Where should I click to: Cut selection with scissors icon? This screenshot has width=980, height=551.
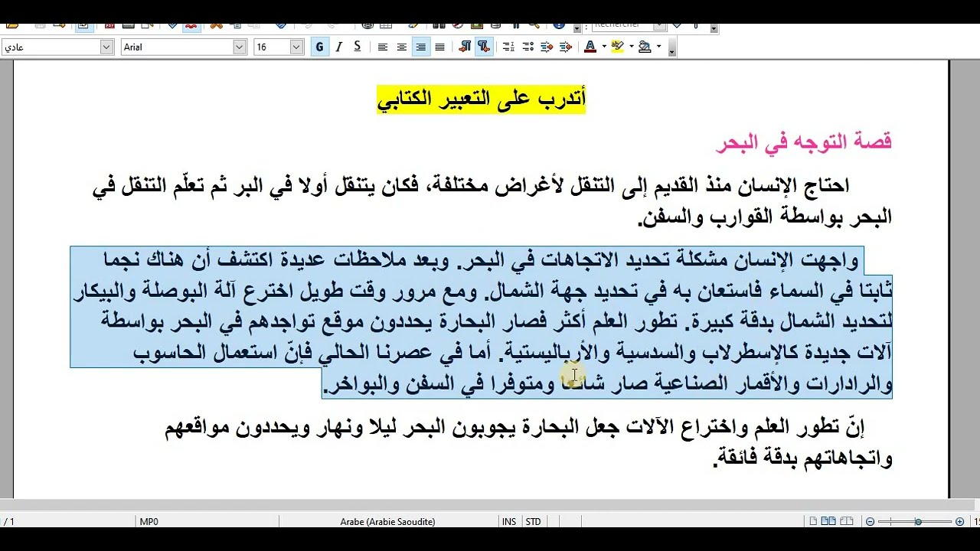coord(216,25)
